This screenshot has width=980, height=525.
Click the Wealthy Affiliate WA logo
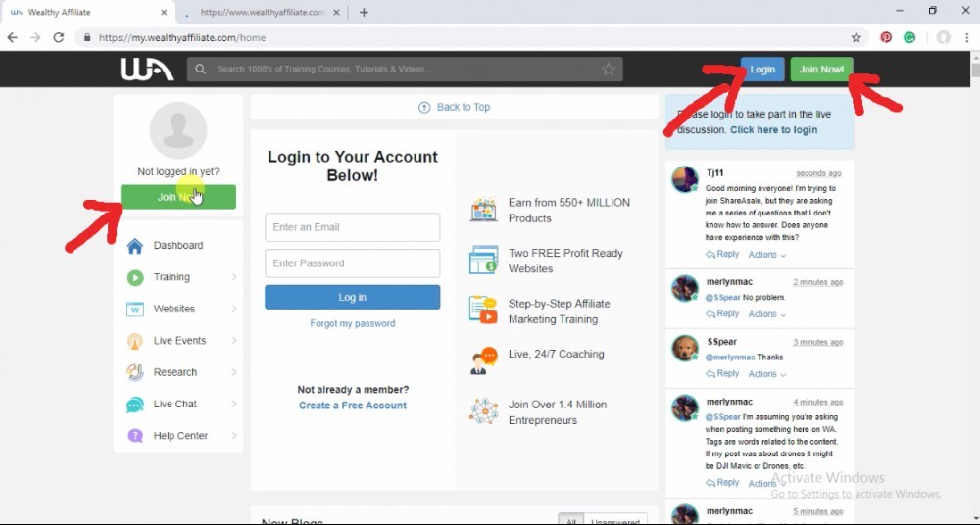tap(147, 69)
